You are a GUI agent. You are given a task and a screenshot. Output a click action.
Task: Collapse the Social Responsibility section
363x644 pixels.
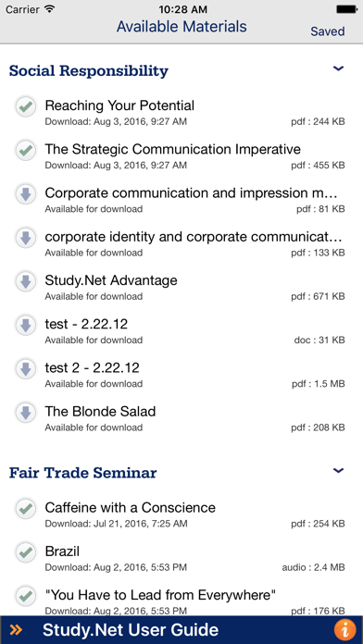coord(338,68)
